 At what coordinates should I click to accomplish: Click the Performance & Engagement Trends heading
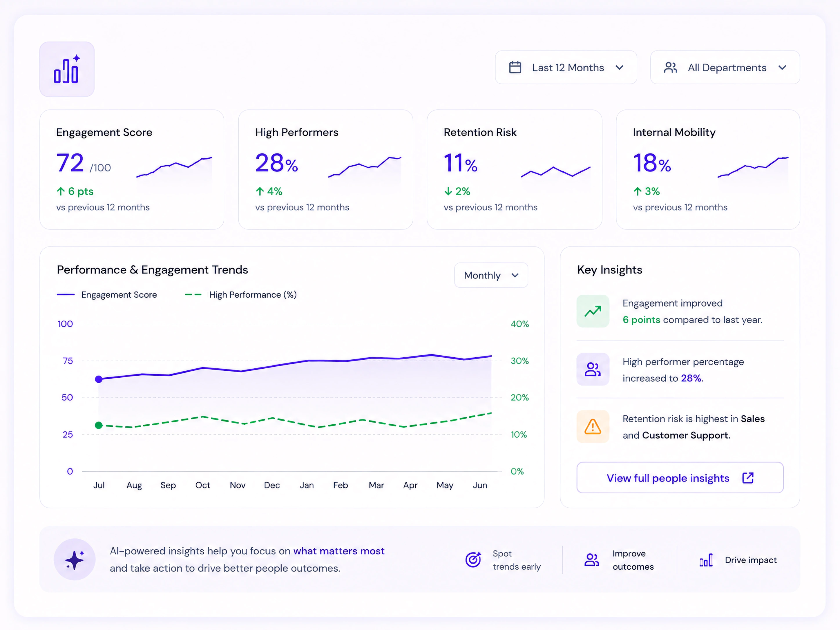click(x=152, y=270)
